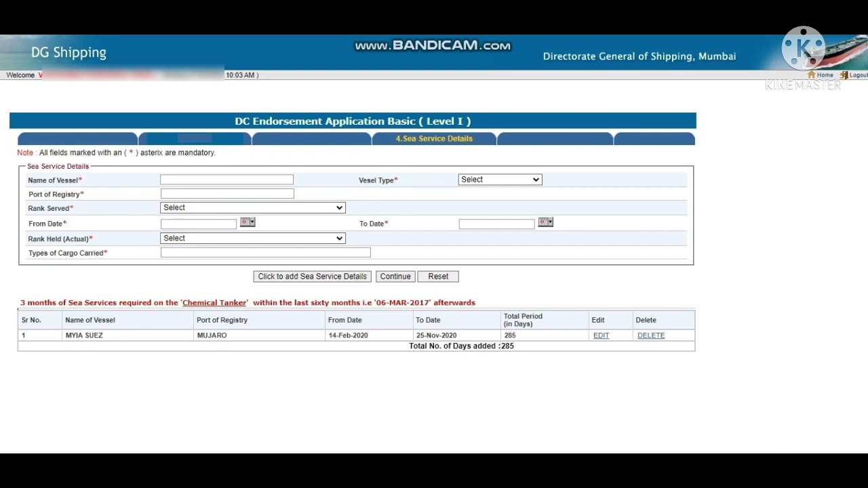Viewport: 868px width, 488px height.
Task: Focus the Name of Vessel input field
Action: click(x=227, y=180)
